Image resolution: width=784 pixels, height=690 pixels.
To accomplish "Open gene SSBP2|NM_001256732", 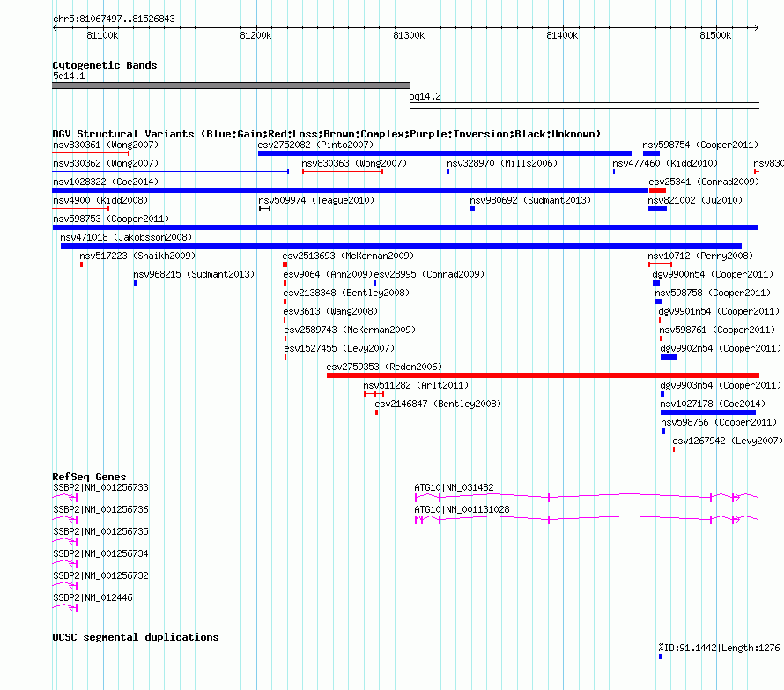I will point(100,575).
